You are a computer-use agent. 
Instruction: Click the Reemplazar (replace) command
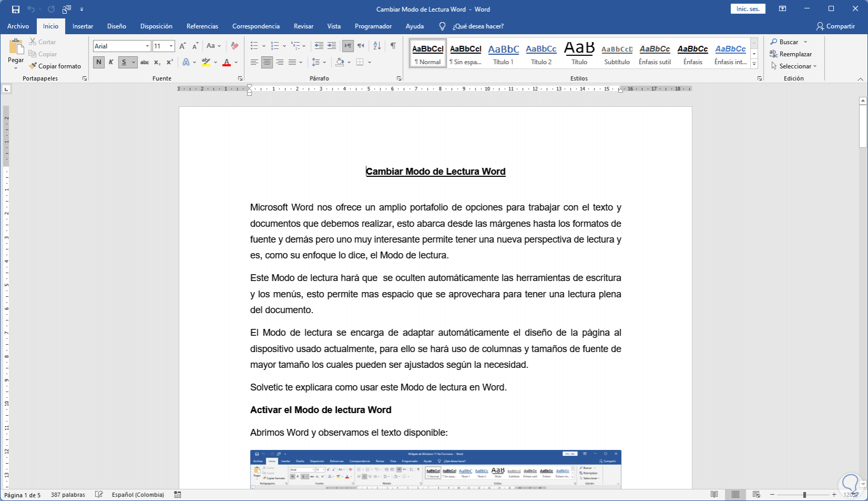791,54
